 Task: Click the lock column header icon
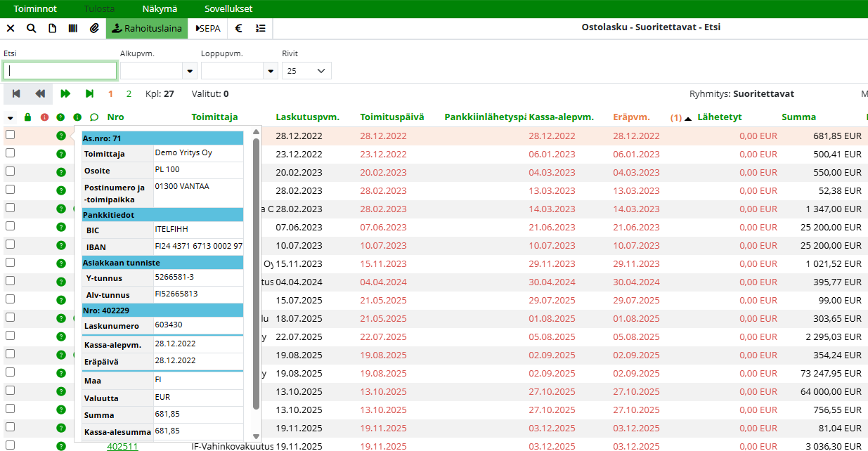[27, 117]
